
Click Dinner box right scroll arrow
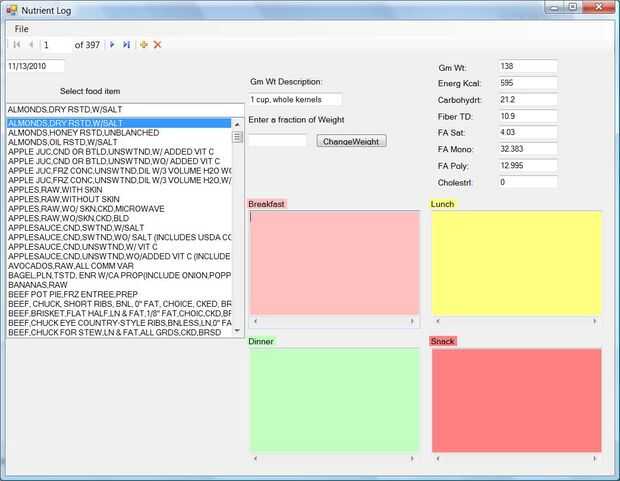coord(412,458)
